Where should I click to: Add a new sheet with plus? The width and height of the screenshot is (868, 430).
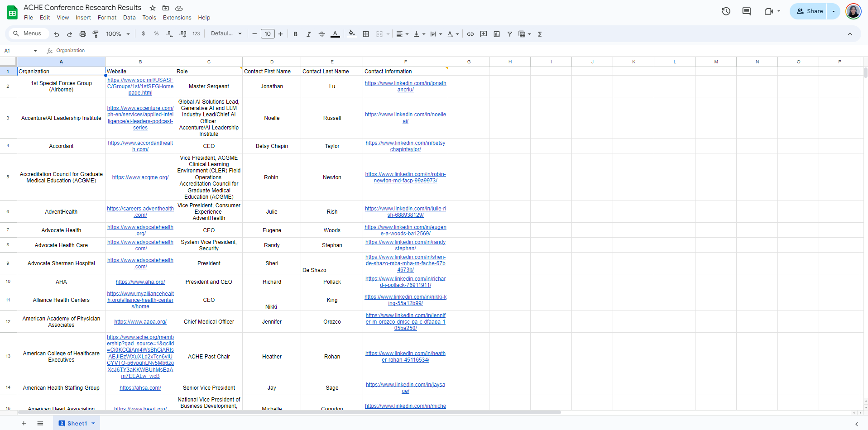24,424
